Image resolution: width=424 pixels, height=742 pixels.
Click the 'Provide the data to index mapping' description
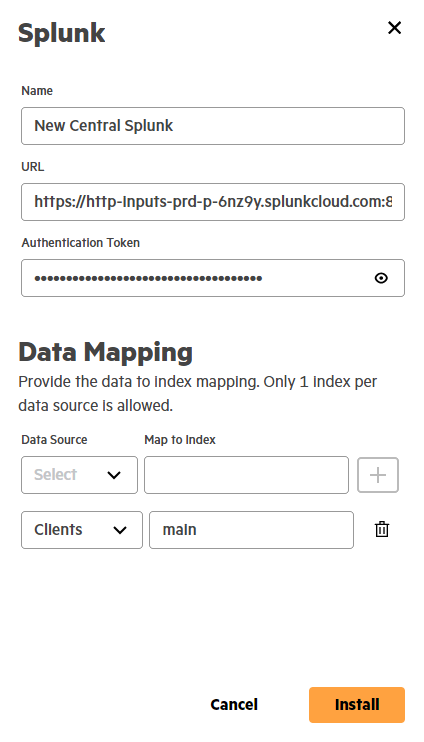[x=197, y=394]
